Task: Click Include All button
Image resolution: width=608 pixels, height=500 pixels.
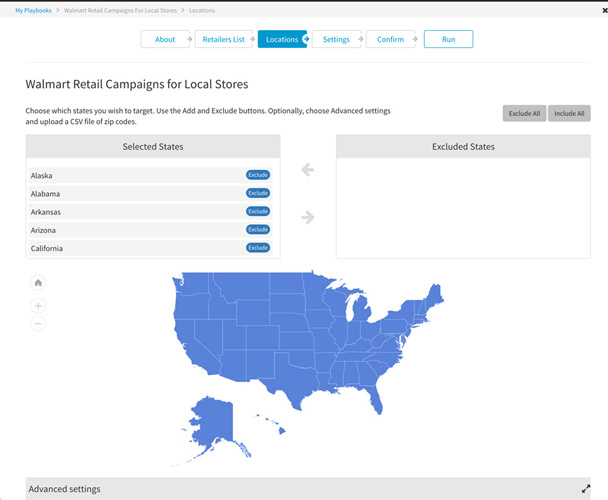Action: click(x=569, y=113)
